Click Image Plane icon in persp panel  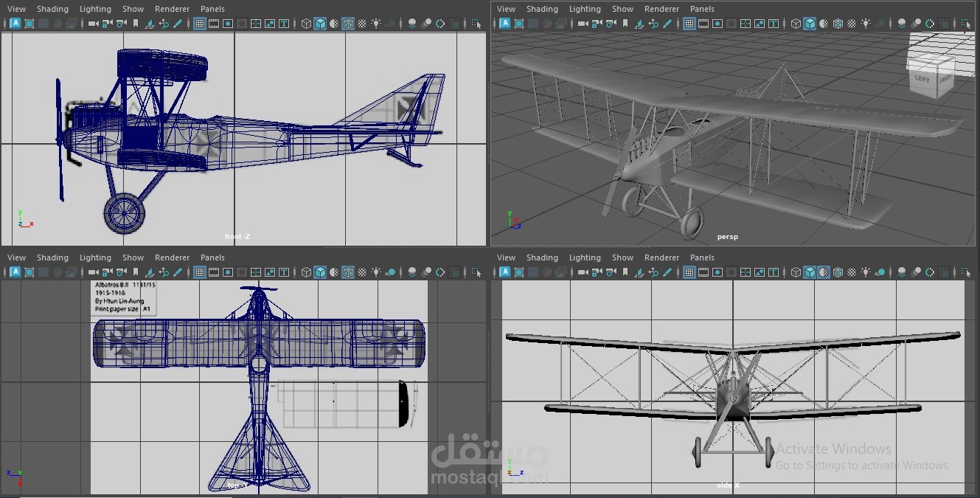[639, 24]
